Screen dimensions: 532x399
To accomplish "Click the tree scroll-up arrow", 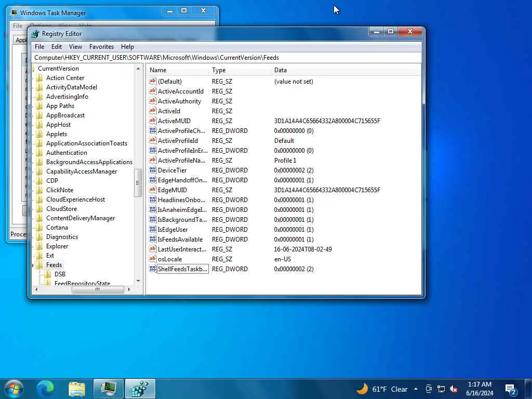I will coord(138,69).
